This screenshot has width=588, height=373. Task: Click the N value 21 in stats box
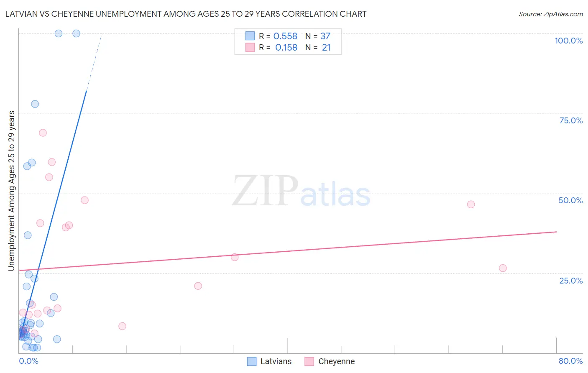tap(326, 48)
